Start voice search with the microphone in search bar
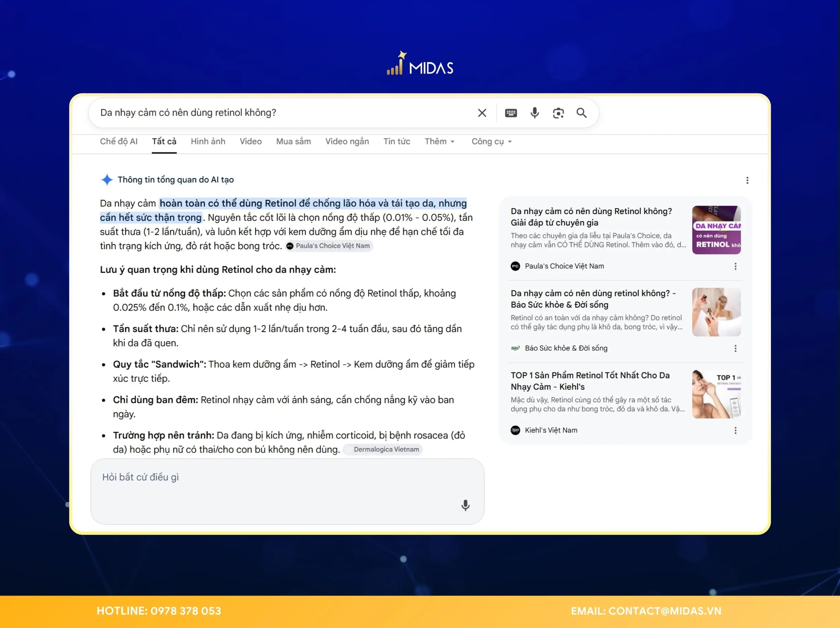 click(535, 113)
